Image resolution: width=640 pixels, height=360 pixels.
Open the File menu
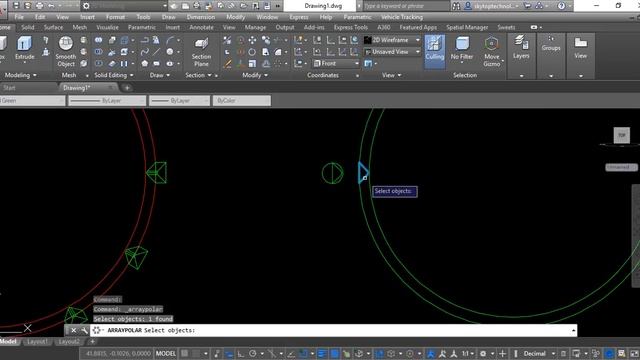pos(19,17)
